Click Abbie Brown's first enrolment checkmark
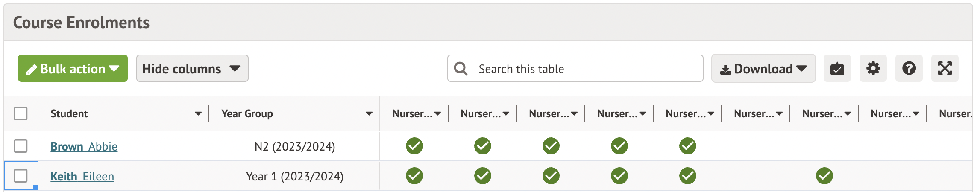 click(414, 146)
